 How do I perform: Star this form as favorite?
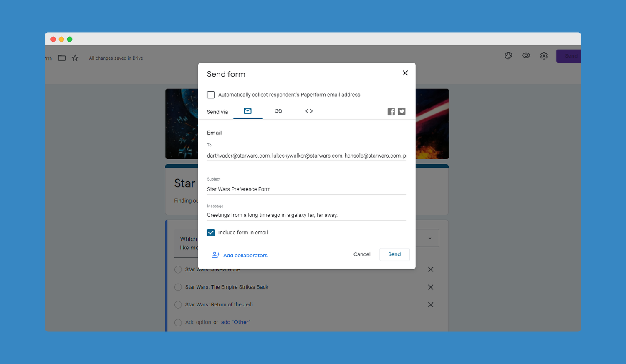[75, 58]
